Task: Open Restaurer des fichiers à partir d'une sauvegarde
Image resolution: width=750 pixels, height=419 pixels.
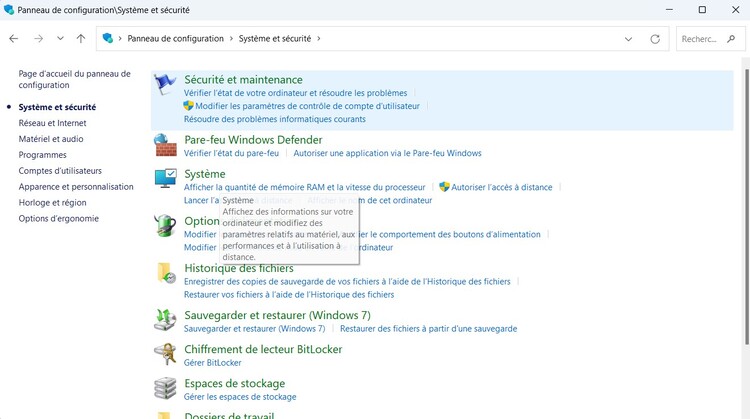Action: 429,329
